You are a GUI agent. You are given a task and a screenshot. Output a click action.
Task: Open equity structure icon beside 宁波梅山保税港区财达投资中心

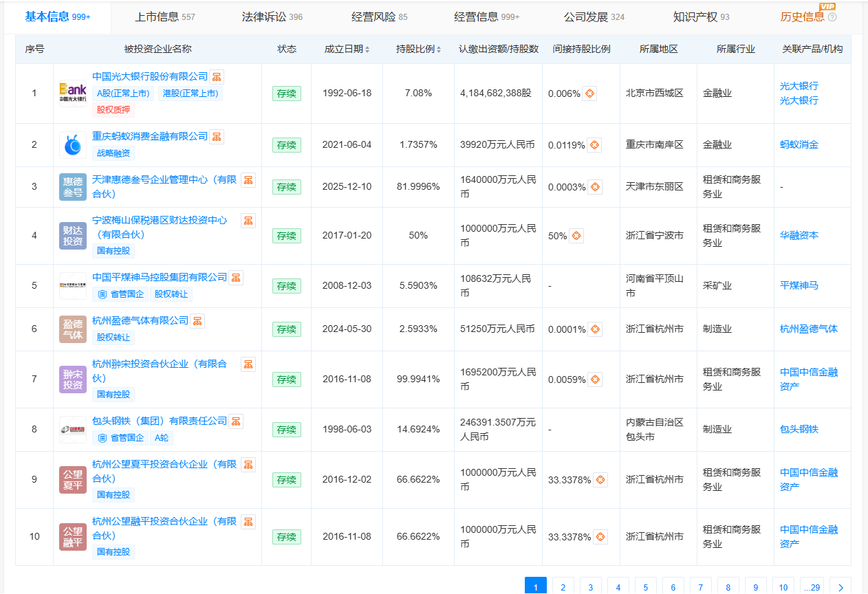click(248, 221)
